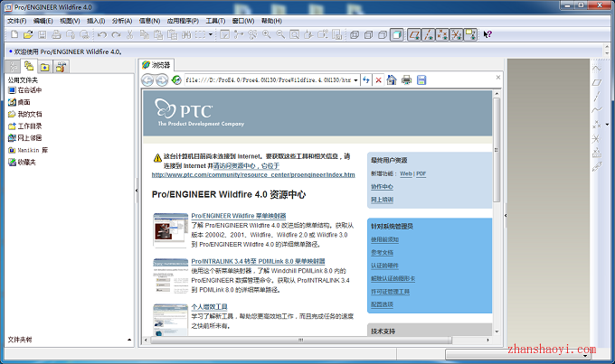615x364 pixels.
Task: Expand the 文件夹树 folder tree section
Action: pyautogui.click(x=129, y=340)
